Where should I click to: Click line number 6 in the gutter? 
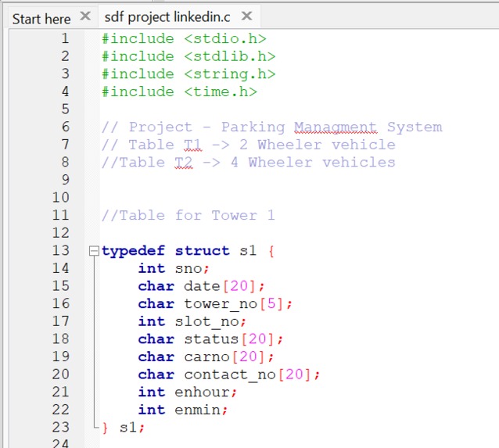tap(65, 127)
